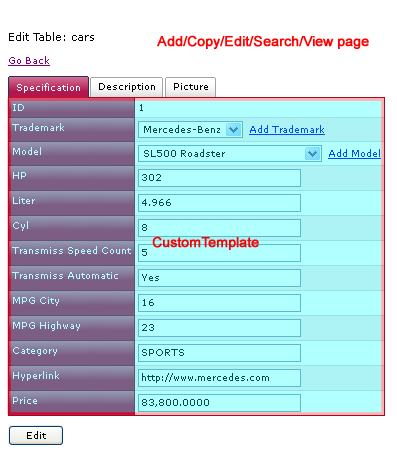Image resolution: width=397 pixels, height=453 pixels.
Task: Select the Mercedes-Benz trademark combo box
Action: coord(190,129)
